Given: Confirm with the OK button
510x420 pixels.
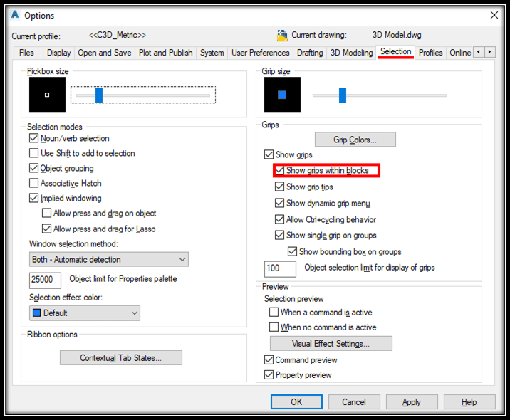Looking at the screenshot, I should coord(296,401).
